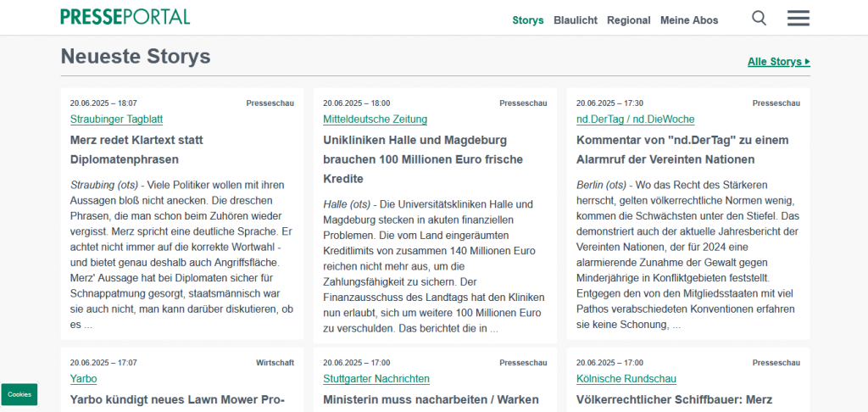Open the hamburger menu
The width and height of the screenshot is (868, 412).
point(798,18)
